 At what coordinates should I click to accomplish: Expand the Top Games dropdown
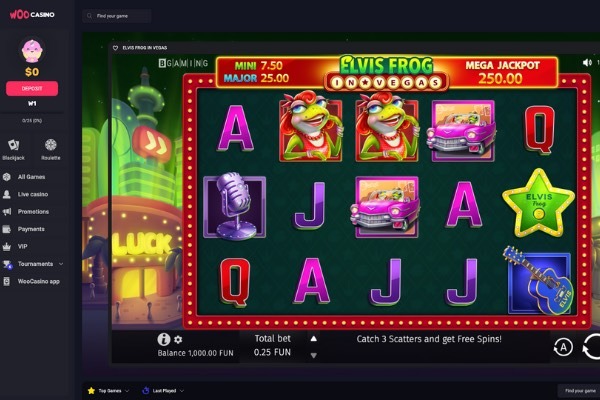(109, 391)
